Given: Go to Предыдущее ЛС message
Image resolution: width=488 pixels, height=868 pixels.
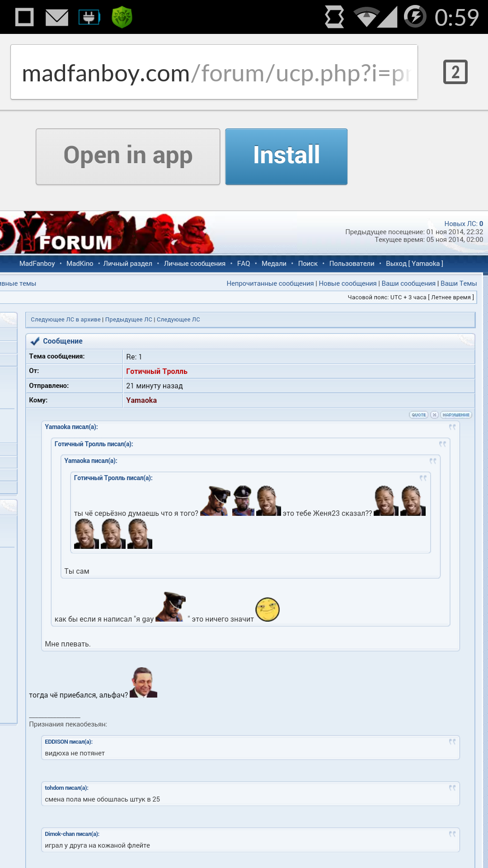Looking at the screenshot, I should coord(129,320).
